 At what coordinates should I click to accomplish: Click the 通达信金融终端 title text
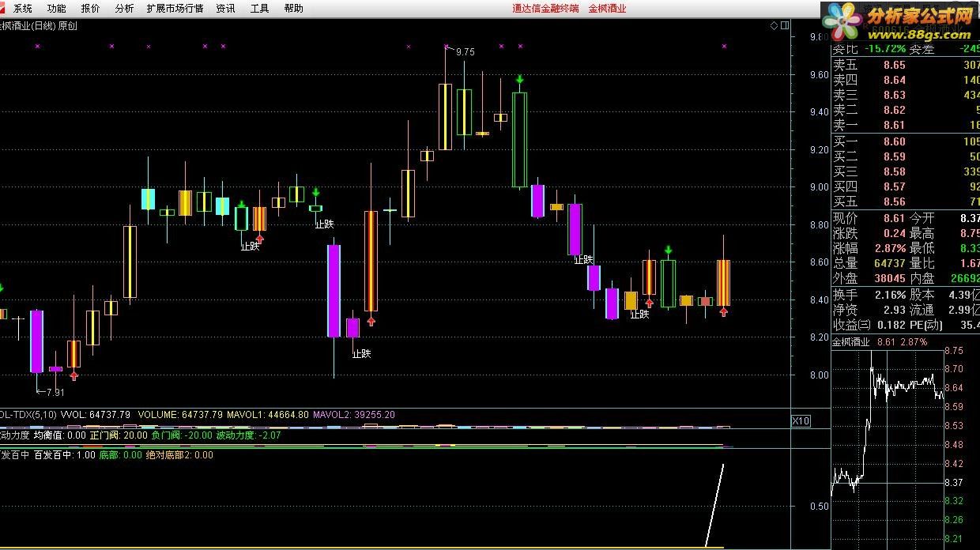545,9
